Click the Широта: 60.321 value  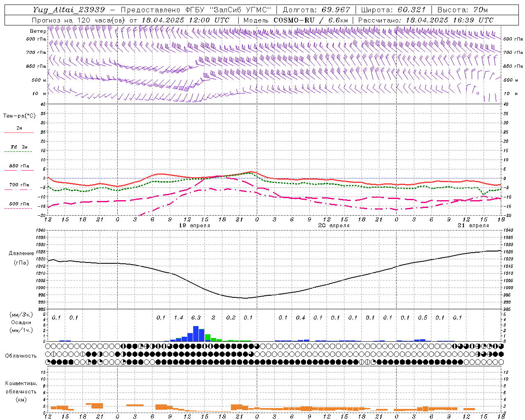click(x=394, y=10)
